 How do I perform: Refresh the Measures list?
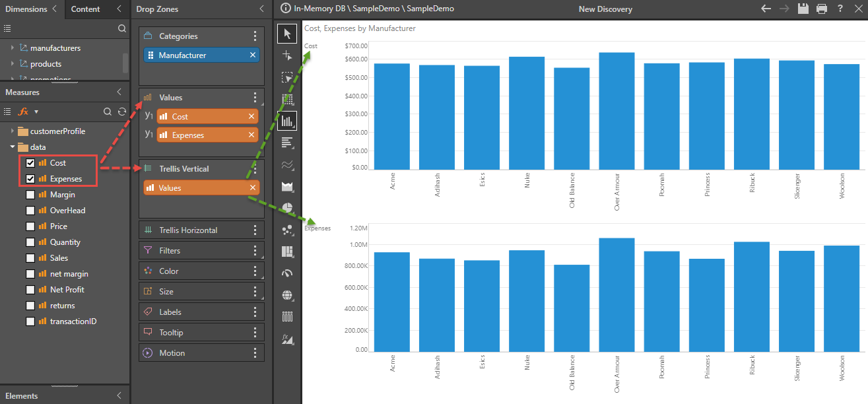tap(122, 112)
